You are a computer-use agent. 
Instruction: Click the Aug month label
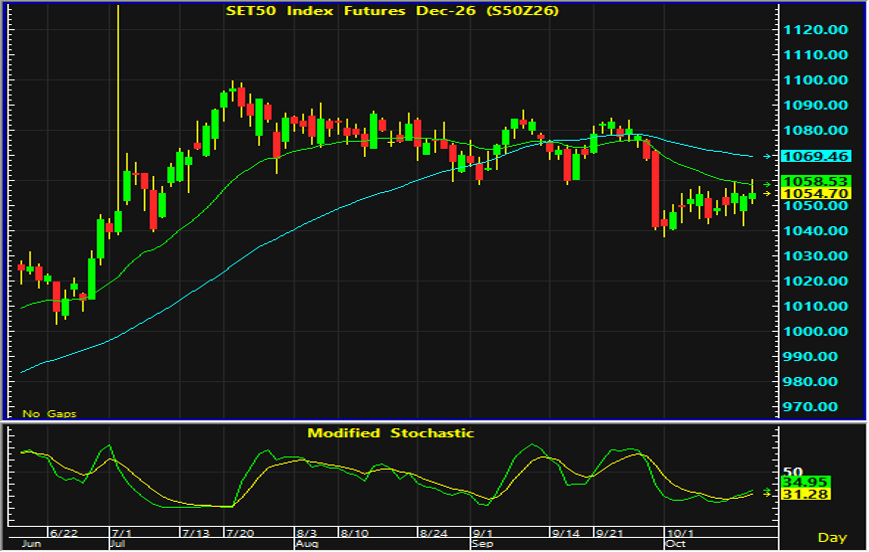(306, 544)
